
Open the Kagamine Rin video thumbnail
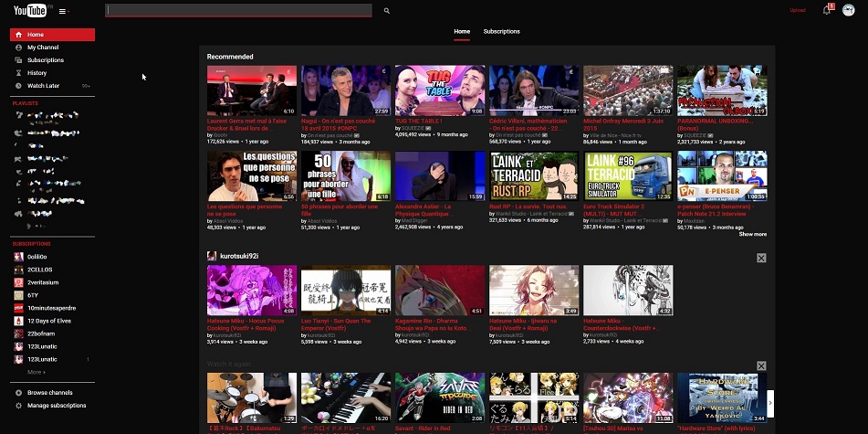(x=440, y=291)
